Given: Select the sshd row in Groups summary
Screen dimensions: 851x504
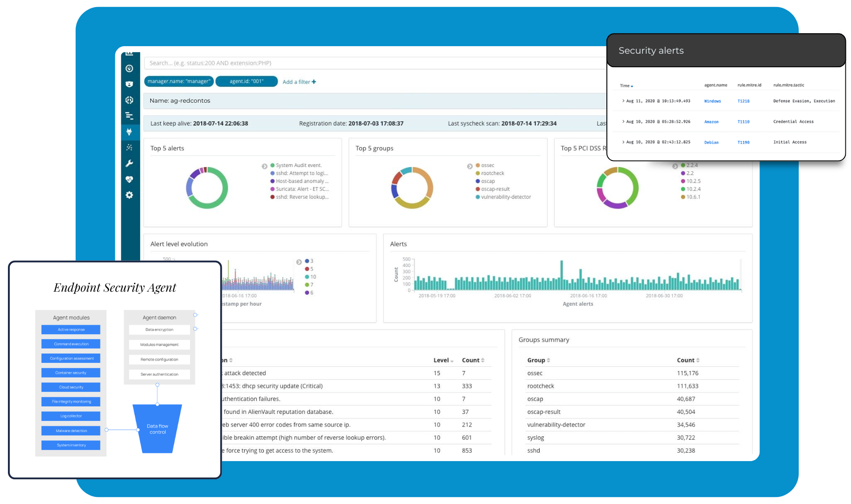Looking at the screenshot, I should (x=632, y=450).
